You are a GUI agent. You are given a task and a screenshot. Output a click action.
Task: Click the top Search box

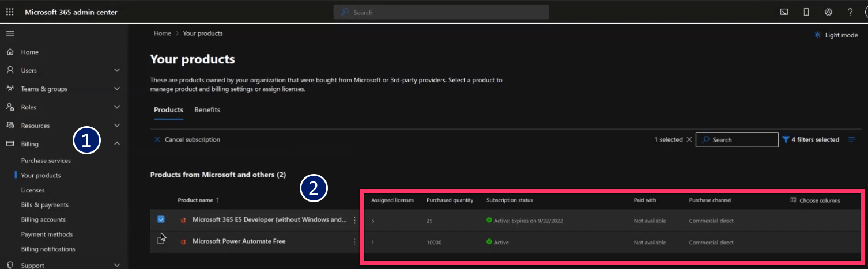coord(441,12)
